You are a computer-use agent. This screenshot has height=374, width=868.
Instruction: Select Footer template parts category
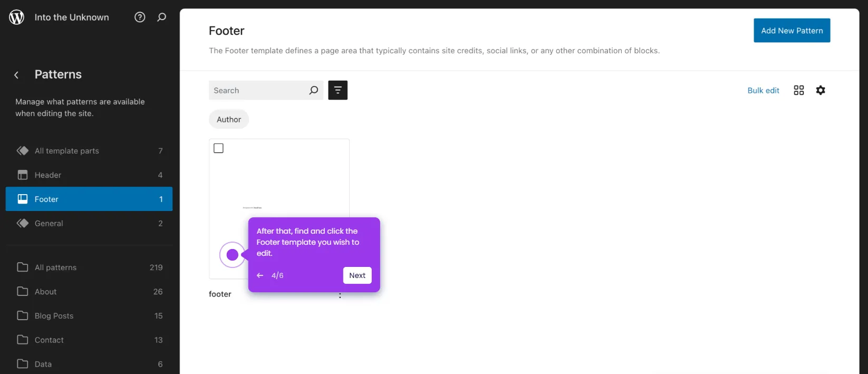tap(89, 199)
